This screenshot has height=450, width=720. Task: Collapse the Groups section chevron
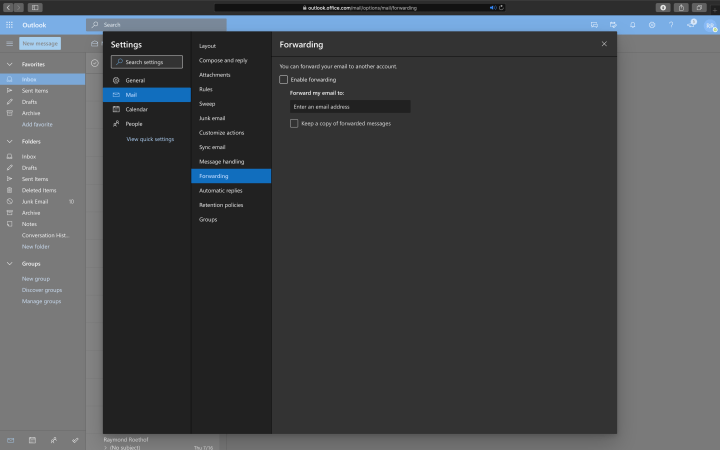[x=9, y=264]
